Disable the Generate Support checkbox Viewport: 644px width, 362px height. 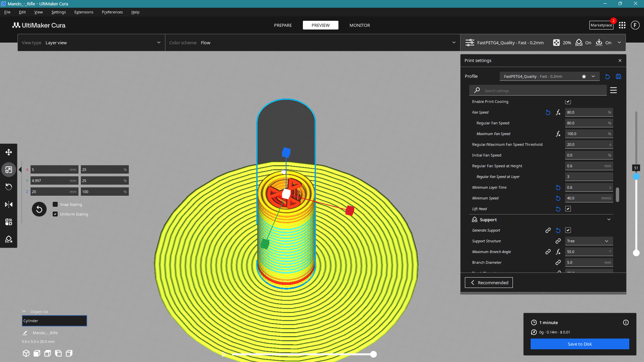pyautogui.click(x=568, y=230)
